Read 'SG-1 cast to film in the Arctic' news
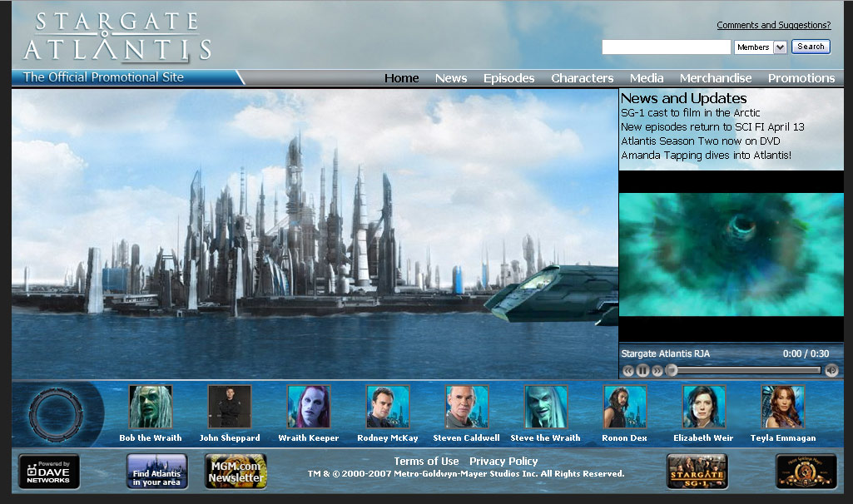 [690, 113]
